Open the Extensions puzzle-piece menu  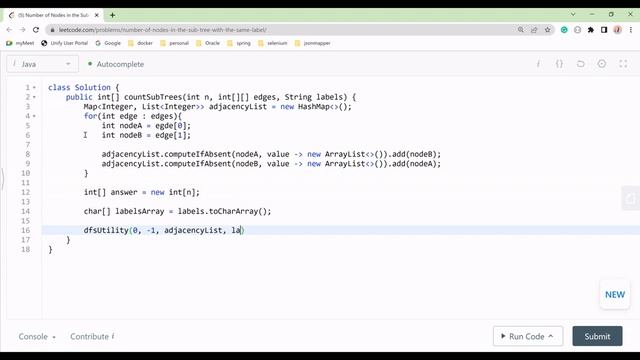[x=591, y=30]
